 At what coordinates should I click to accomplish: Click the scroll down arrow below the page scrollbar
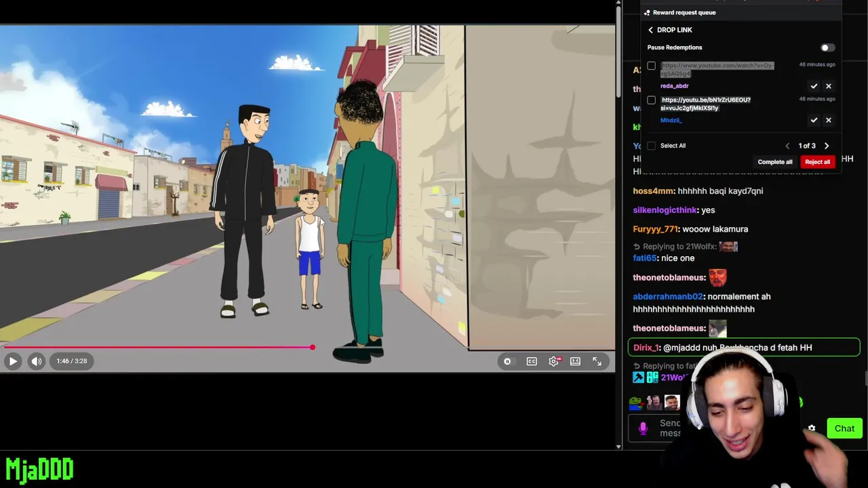click(618, 446)
